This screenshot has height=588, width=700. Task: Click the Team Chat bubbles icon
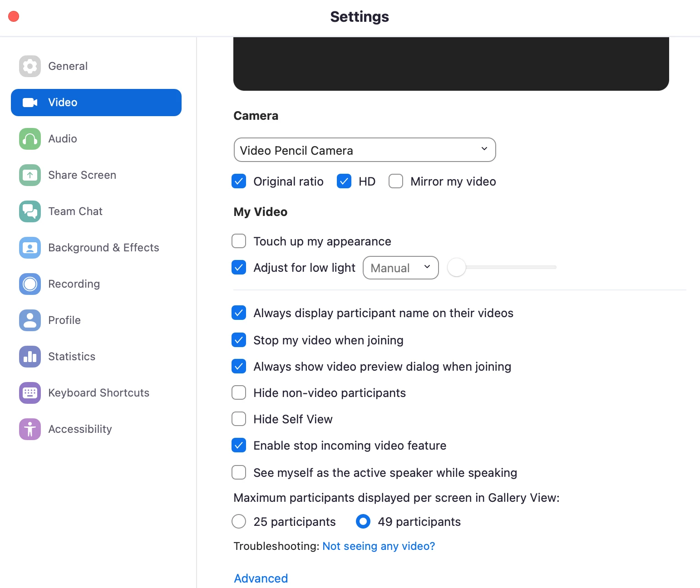30,211
